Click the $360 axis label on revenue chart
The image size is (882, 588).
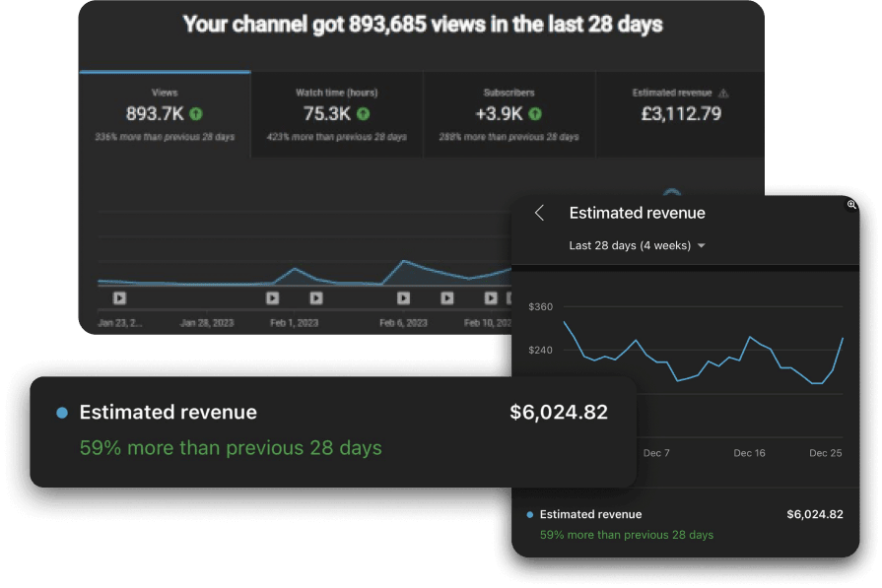(541, 307)
